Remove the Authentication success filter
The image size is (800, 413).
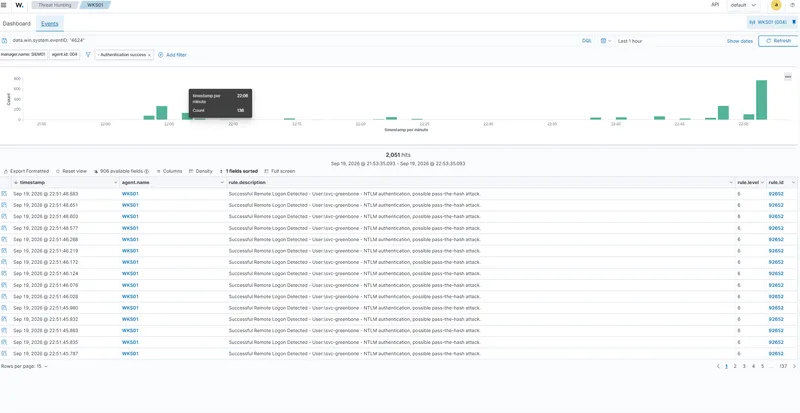(149, 55)
